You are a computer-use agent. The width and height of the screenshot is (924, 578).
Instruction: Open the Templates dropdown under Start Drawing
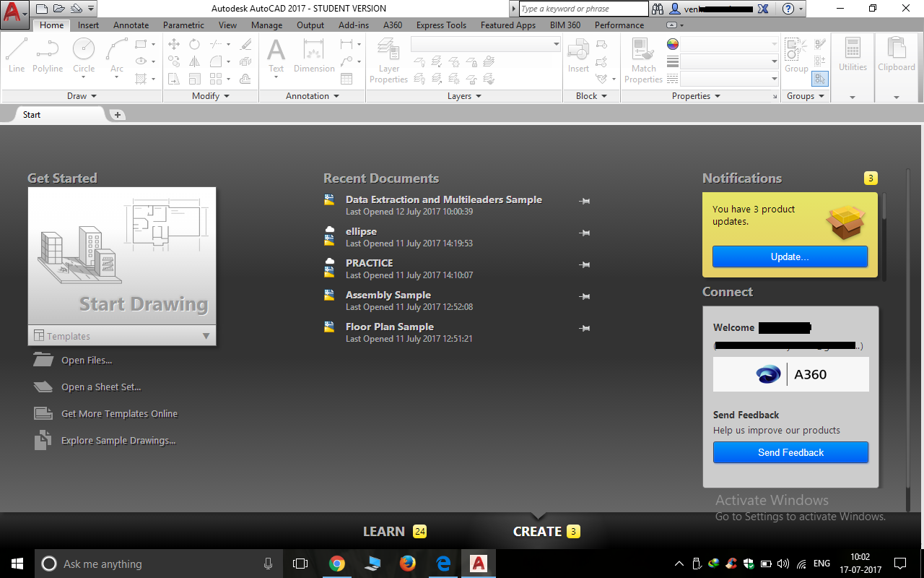(122, 336)
